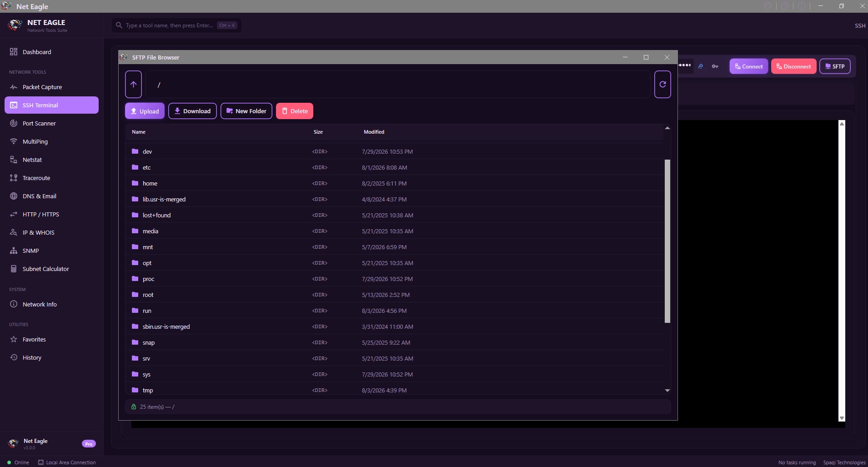Click the Network Info icon

click(14, 304)
